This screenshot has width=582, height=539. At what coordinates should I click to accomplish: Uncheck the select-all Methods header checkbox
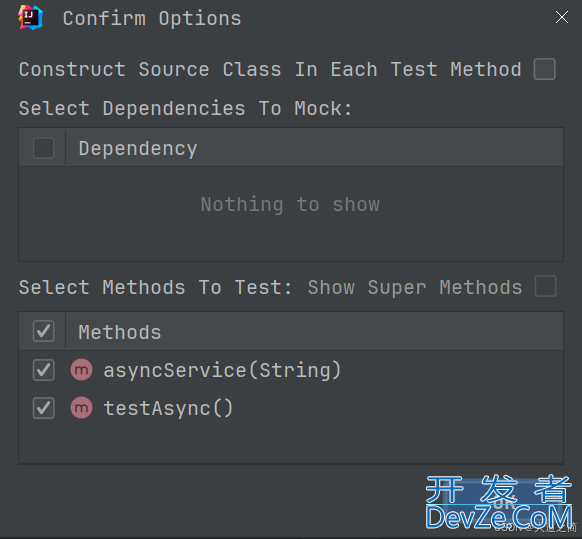(43, 331)
